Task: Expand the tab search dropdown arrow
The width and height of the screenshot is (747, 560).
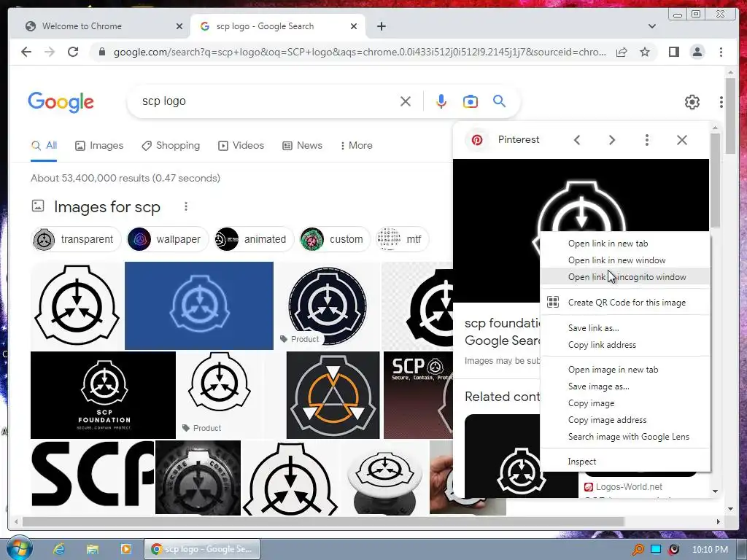Action: [652, 26]
